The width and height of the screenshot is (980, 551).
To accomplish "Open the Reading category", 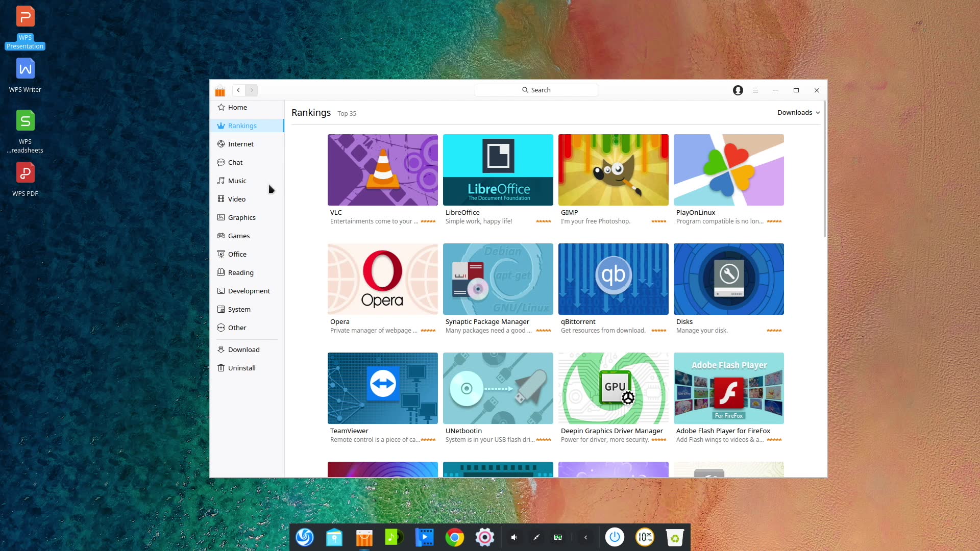I will pyautogui.click(x=247, y=272).
